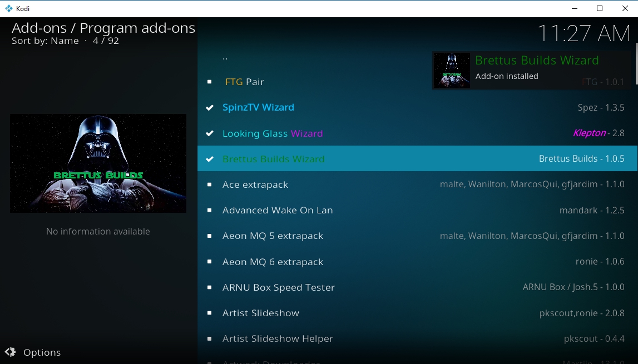Image resolution: width=638 pixels, height=364 pixels.
Task: Click the 'Add-ons / Program add-ons' heading
Action: pyautogui.click(x=103, y=28)
